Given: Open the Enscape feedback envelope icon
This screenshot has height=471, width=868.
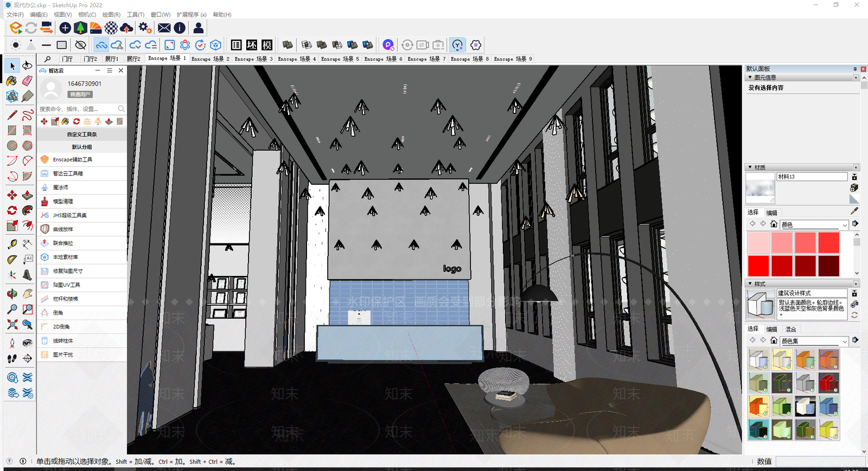Looking at the screenshot, I should (x=164, y=28).
